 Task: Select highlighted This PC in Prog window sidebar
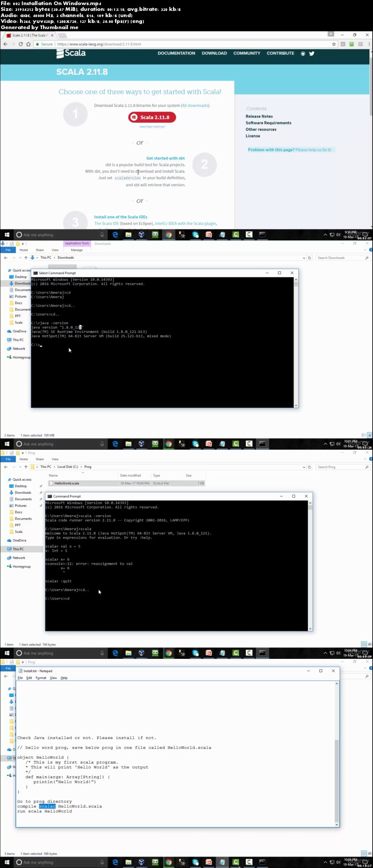click(x=18, y=549)
